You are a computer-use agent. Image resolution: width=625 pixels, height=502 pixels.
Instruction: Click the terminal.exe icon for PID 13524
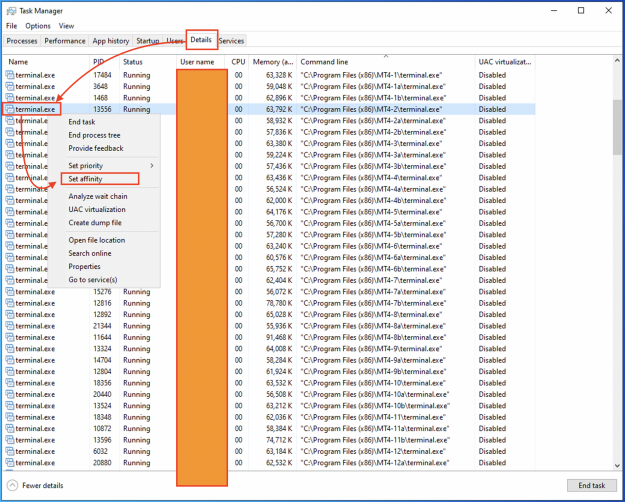(10, 406)
